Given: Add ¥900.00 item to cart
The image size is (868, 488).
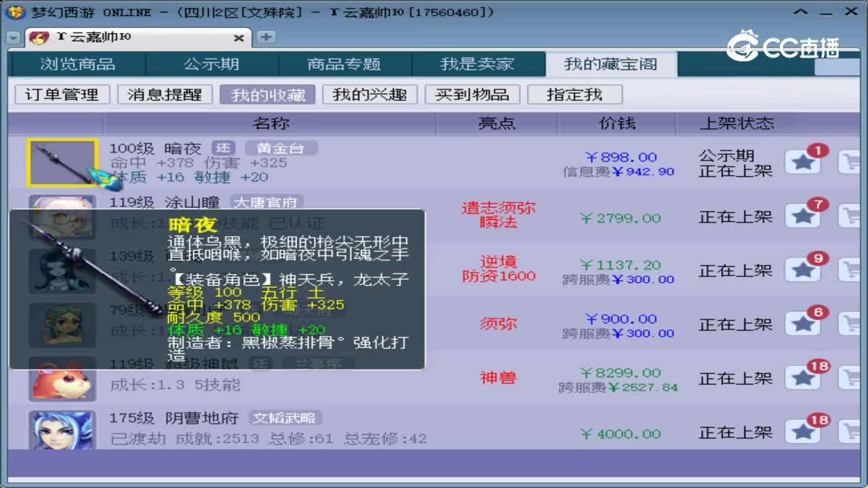Looking at the screenshot, I should click(850, 324).
